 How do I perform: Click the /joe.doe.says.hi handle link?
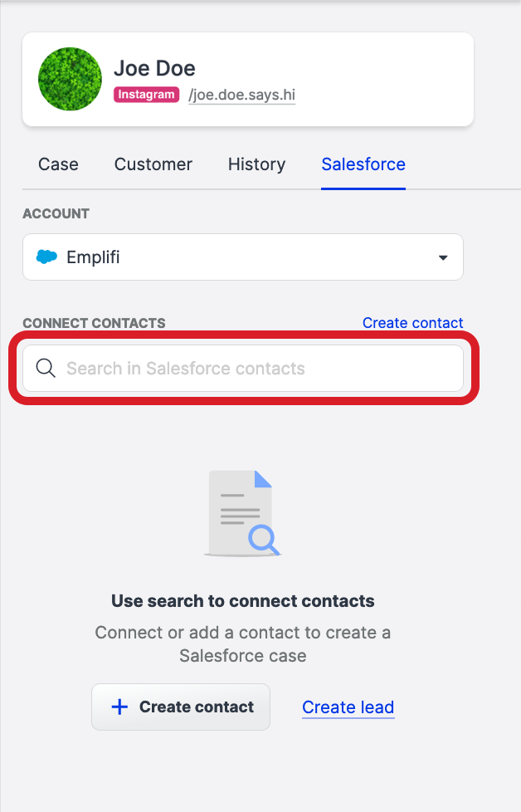[x=241, y=95]
